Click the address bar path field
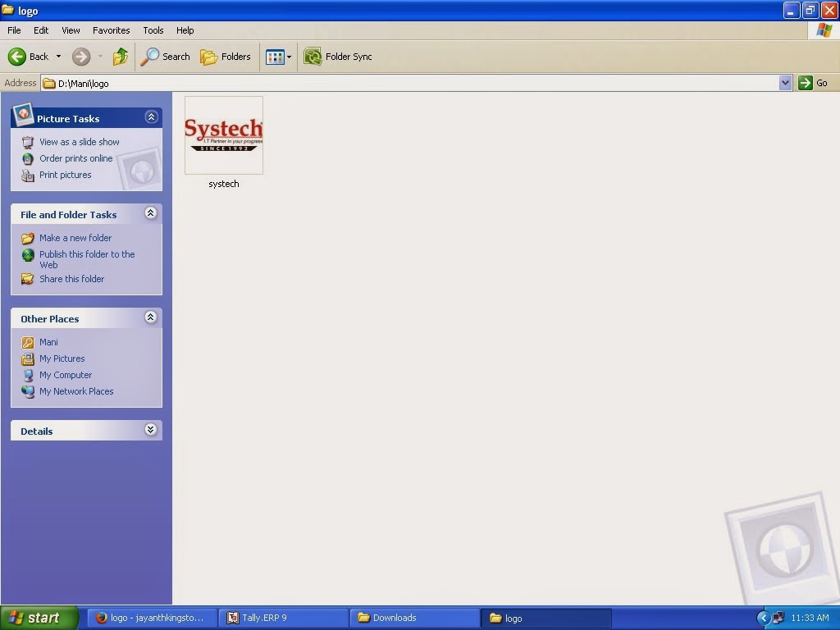Screen dimensions: 840x630 410,83
